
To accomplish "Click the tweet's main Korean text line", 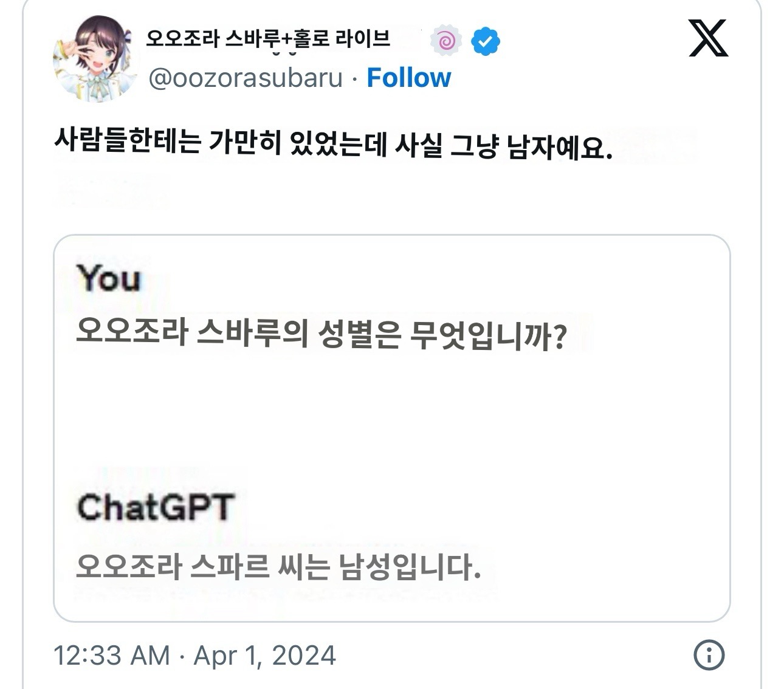I will pyautogui.click(x=333, y=145).
